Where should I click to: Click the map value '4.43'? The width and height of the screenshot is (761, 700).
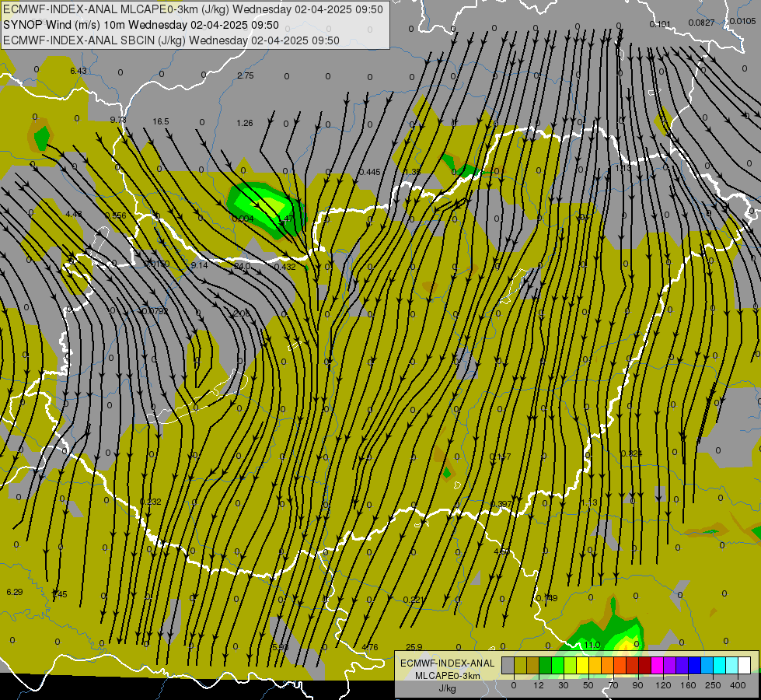[x=74, y=214]
